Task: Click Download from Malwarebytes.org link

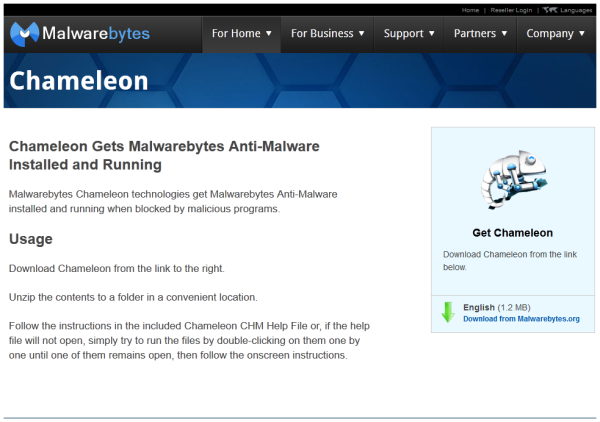Action: [x=521, y=319]
